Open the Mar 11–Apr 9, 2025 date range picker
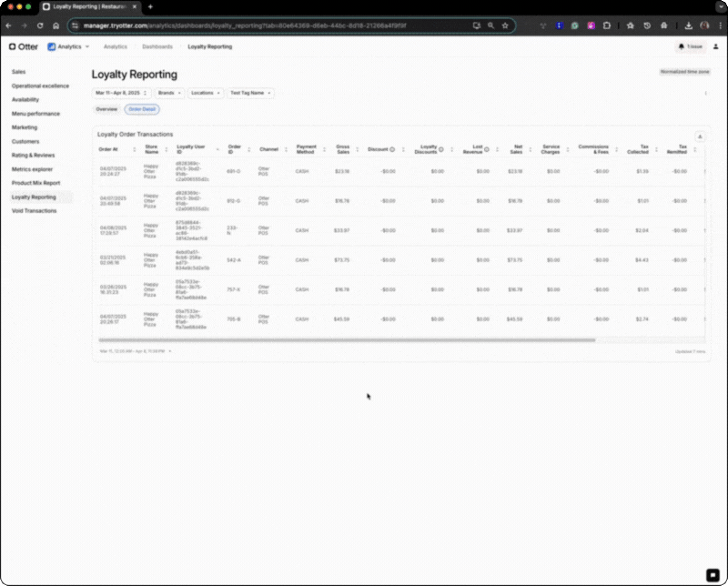The width and height of the screenshot is (728, 586). (121, 93)
